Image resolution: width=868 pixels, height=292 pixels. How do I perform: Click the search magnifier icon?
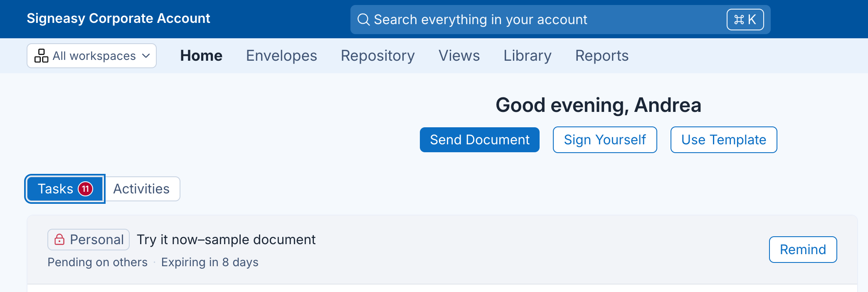(x=363, y=20)
